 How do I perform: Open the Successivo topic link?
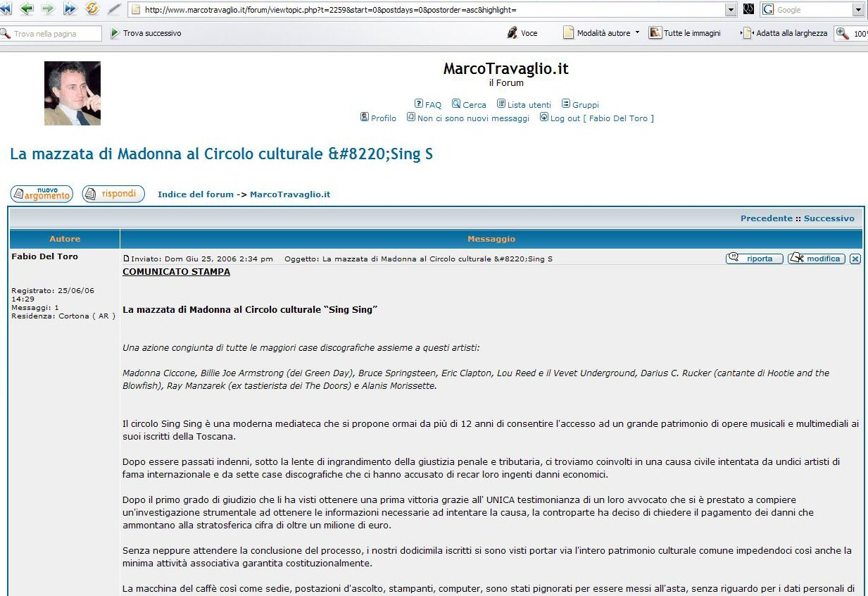pos(829,218)
